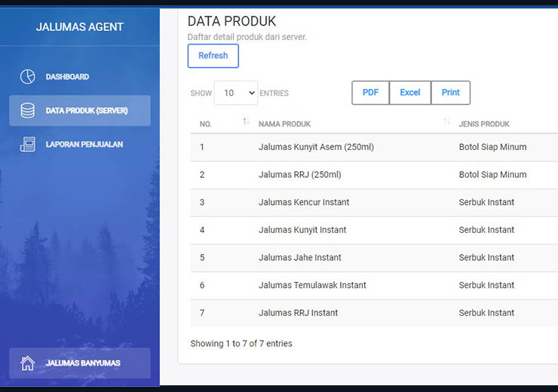This screenshot has height=392, width=558.
Task: Export table using Excel button
Action: tap(410, 93)
